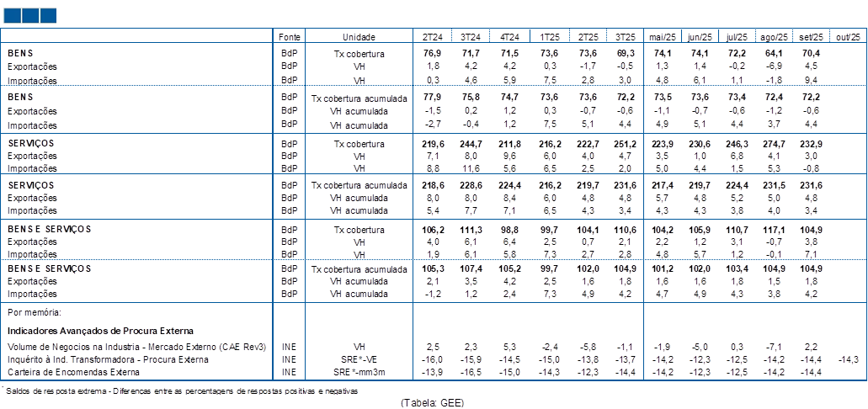Select the out25 column header
The height and width of the screenshot is (409, 868).
coord(849,37)
